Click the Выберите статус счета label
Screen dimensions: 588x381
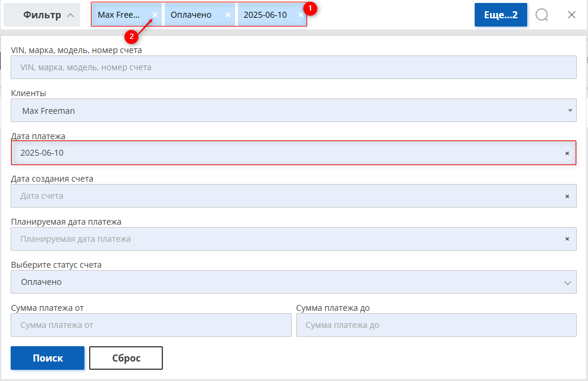[x=56, y=265]
